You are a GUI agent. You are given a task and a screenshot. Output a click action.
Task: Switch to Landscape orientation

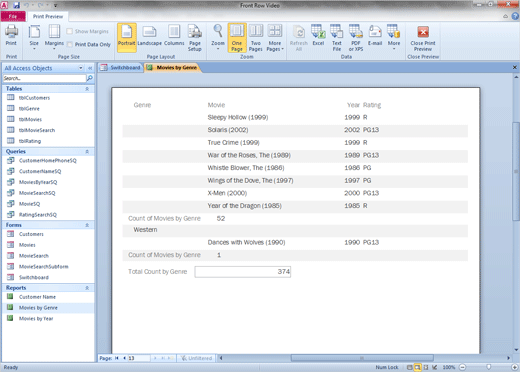click(x=149, y=35)
